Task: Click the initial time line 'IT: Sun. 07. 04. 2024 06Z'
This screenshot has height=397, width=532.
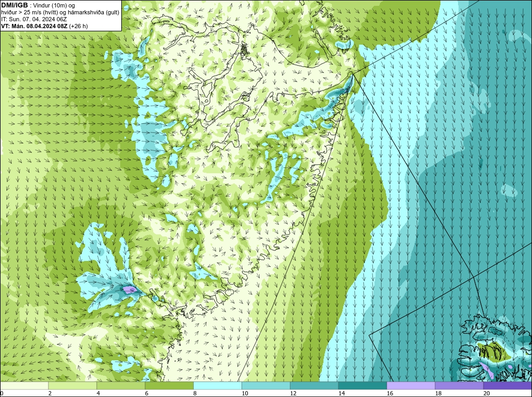Action: [34, 19]
